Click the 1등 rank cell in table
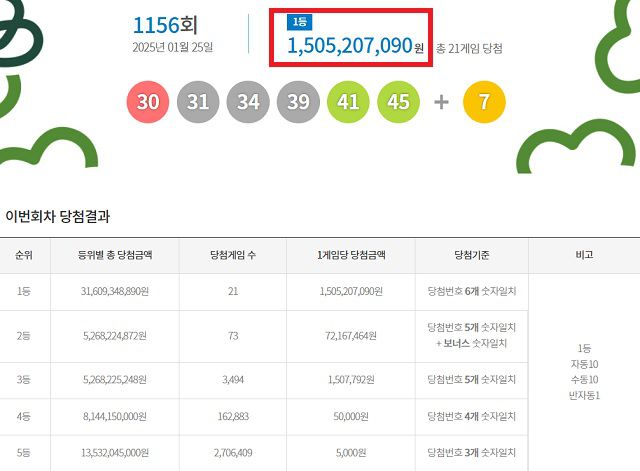The height and width of the screenshot is (471, 640). pyautogui.click(x=24, y=291)
